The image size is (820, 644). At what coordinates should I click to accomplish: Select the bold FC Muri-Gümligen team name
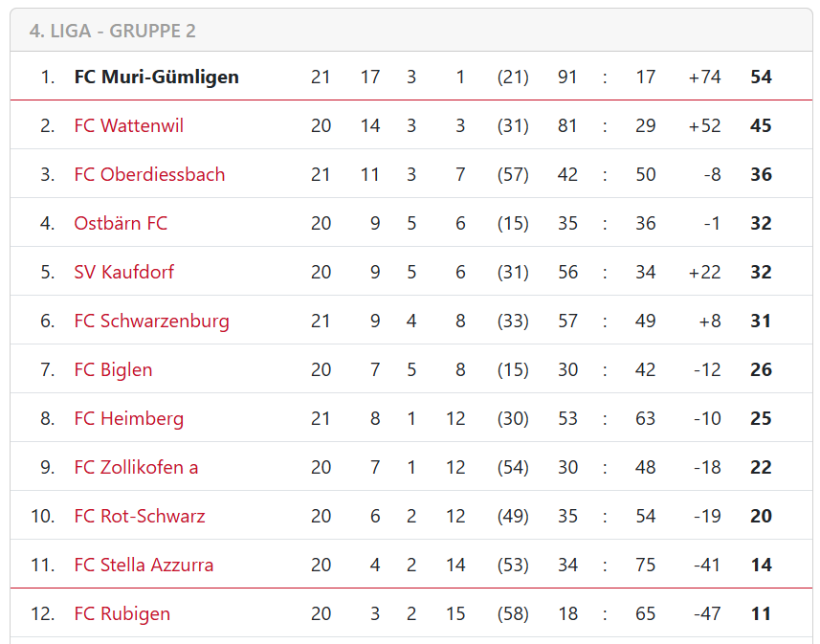tap(156, 77)
